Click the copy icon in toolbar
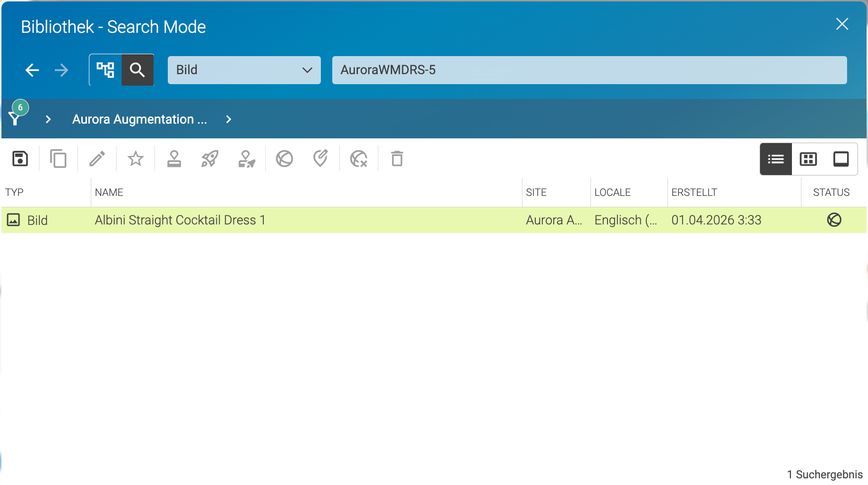Image resolution: width=868 pixels, height=485 pixels. point(58,159)
